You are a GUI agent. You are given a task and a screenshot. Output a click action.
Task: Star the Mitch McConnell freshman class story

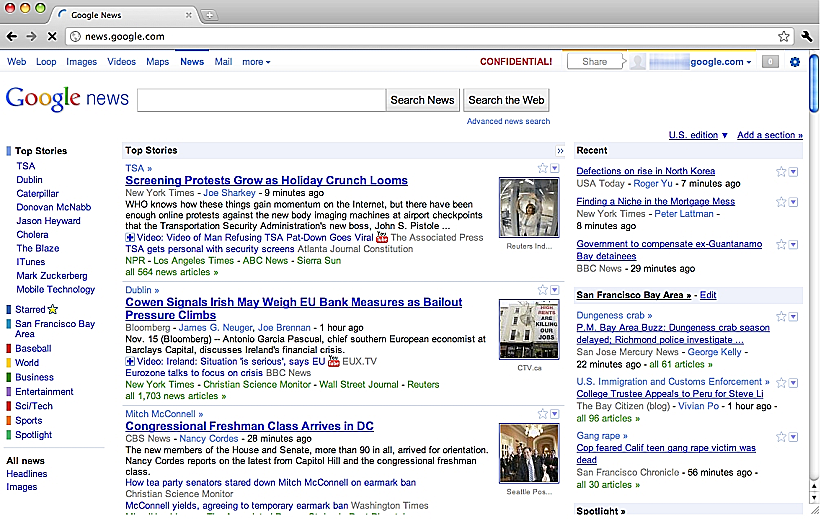pyautogui.click(x=543, y=413)
